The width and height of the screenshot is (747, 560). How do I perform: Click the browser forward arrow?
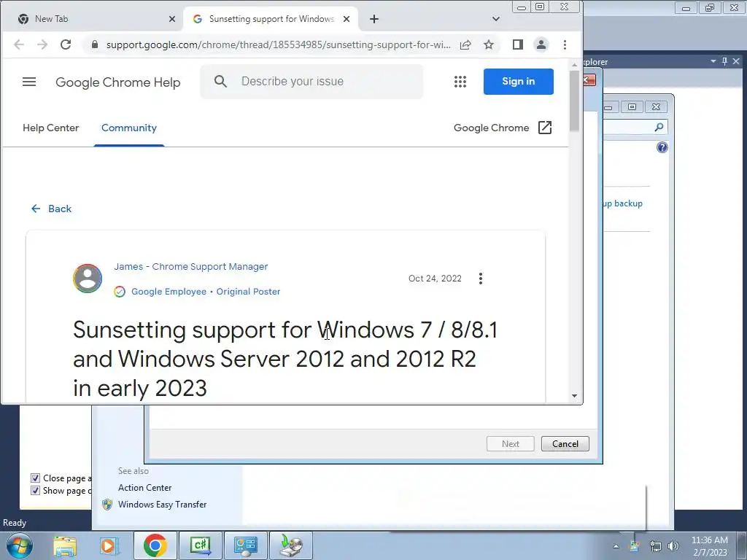coord(42,44)
